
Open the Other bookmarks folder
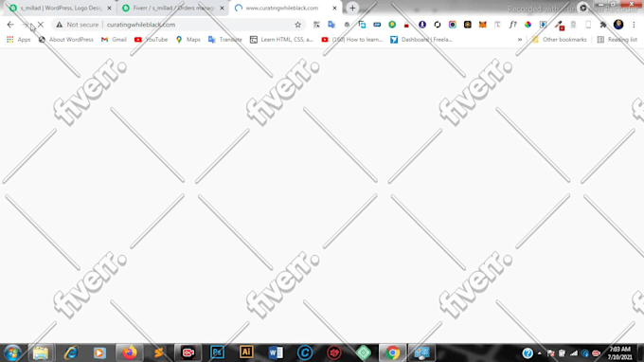point(559,40)
